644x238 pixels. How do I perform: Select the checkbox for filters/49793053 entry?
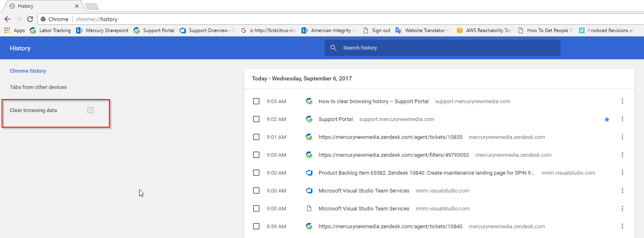256,155
